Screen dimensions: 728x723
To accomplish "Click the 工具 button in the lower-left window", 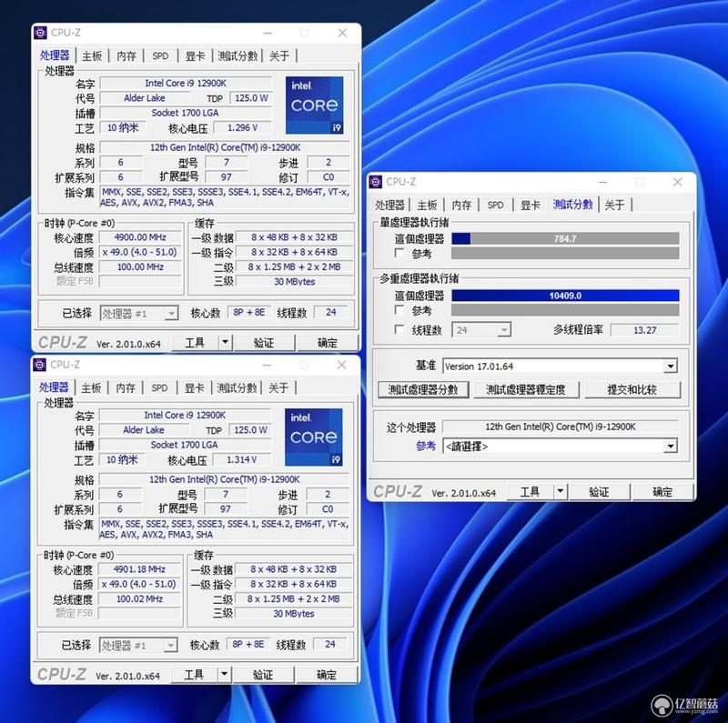I will (x=194, y=674).
